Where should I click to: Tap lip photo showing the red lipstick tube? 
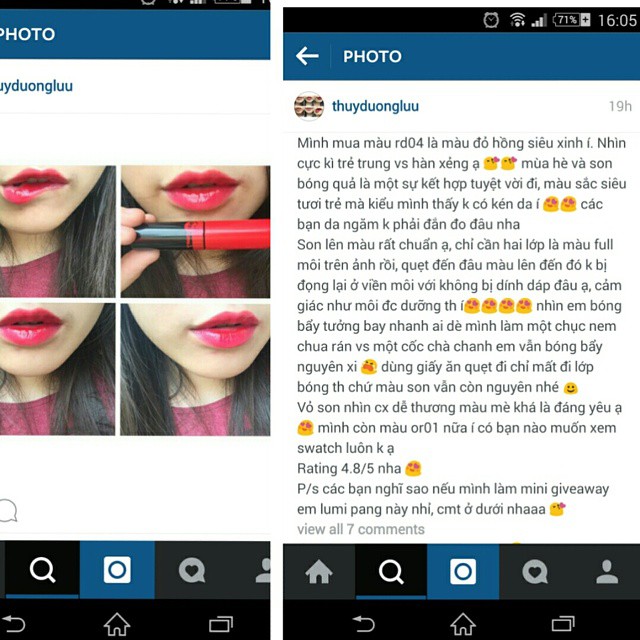[196, 231]
